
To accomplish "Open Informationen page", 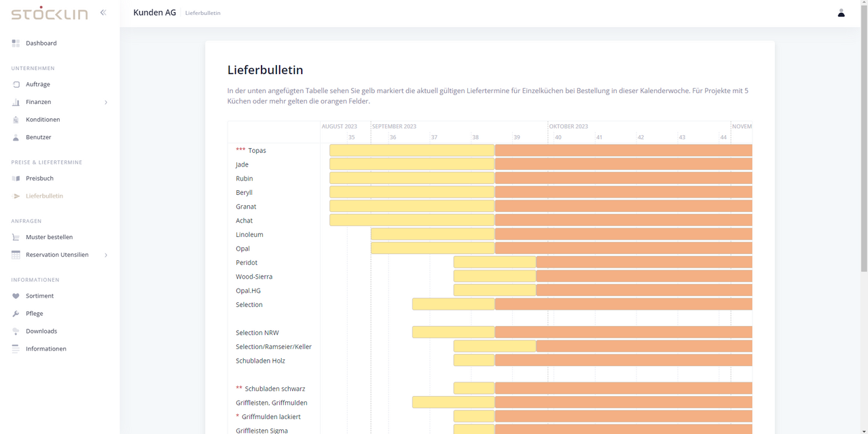I will (46, 349).
